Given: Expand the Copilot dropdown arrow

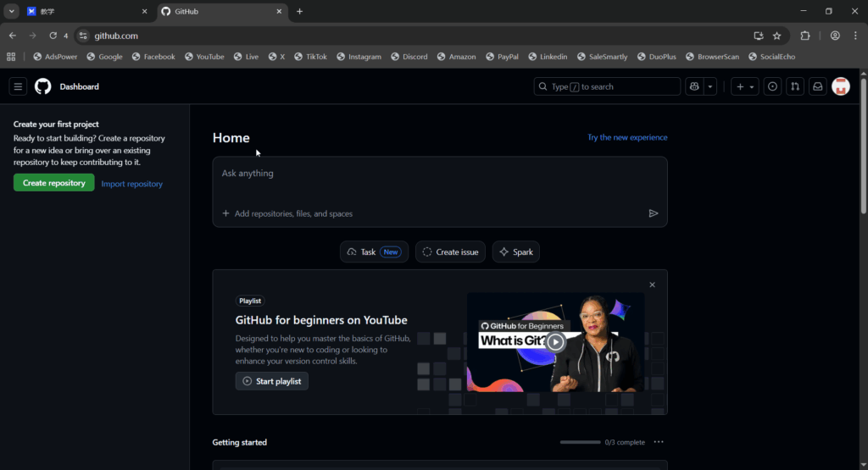Looking at the screenshot, I should [x=710, y=86].
